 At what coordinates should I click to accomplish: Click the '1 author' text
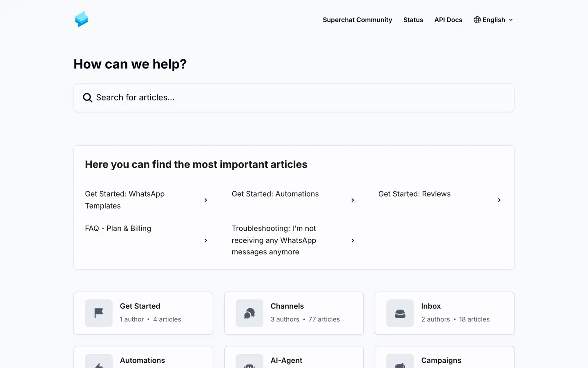pos(132,319)
